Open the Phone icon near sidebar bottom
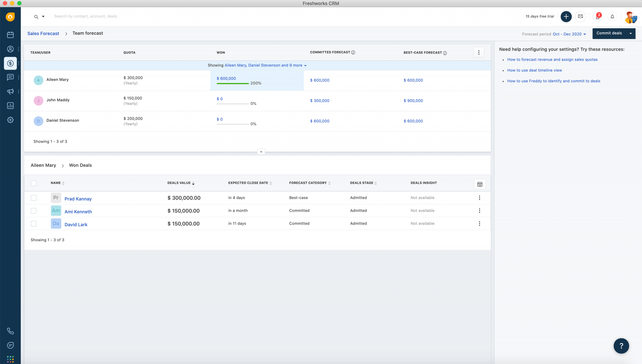Viewport: 642px width, 364px height. click(x=10, y=331)
